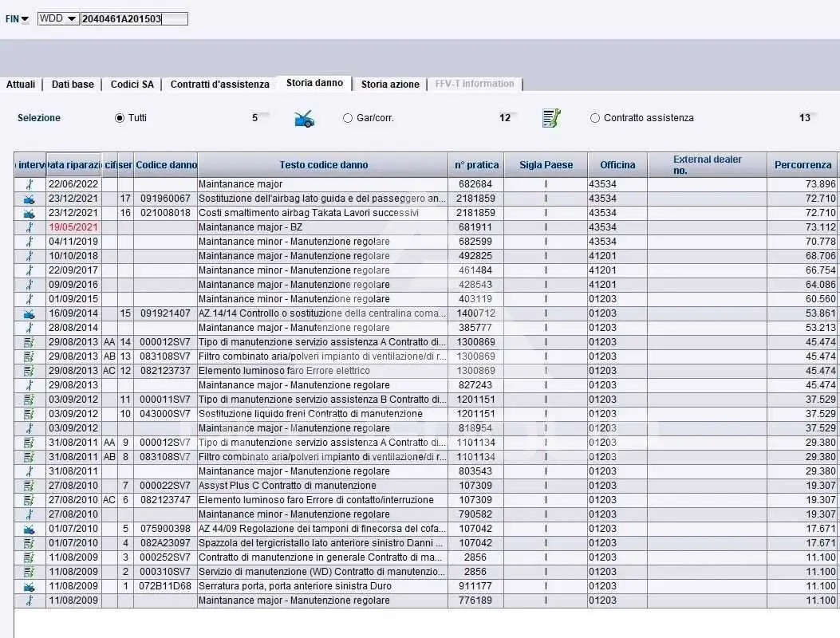
Task: Click car icon in practice 2181859 row code 091960067
Action: click(30, 199)
